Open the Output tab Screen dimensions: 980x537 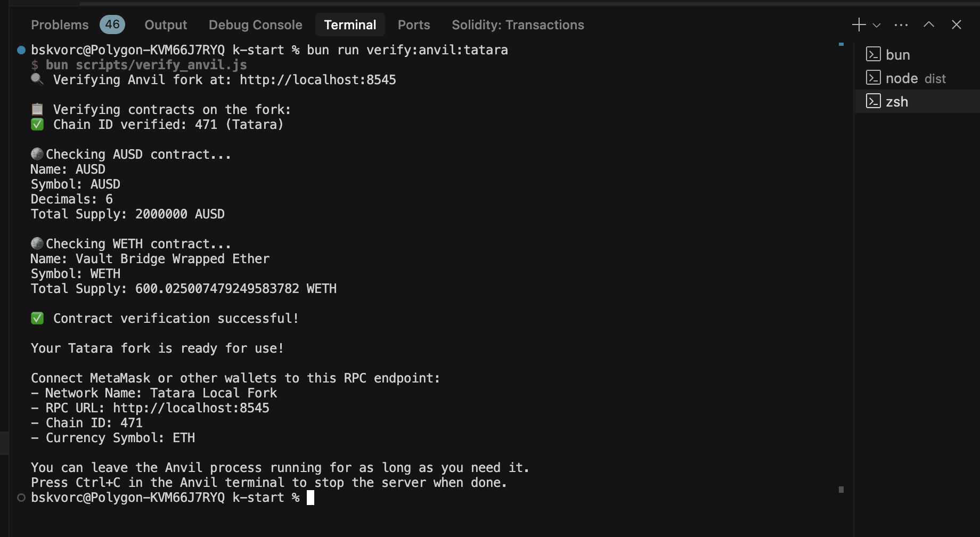(166, 25)
